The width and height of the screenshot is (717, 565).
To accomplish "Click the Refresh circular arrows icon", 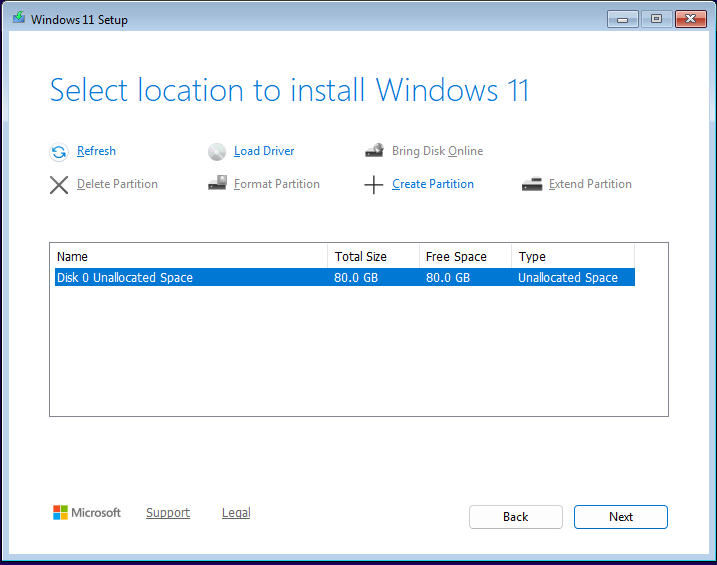I will [59, 152].
